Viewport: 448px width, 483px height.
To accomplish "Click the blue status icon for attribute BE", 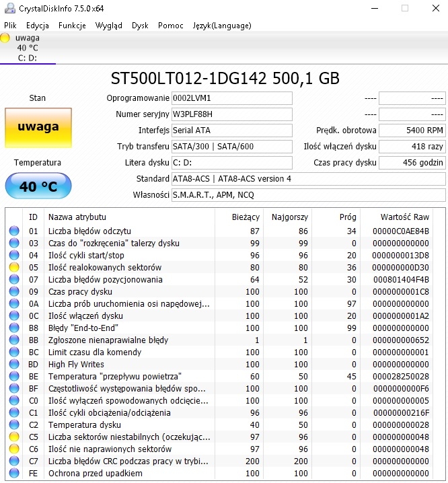I will [x=14, y=376].
